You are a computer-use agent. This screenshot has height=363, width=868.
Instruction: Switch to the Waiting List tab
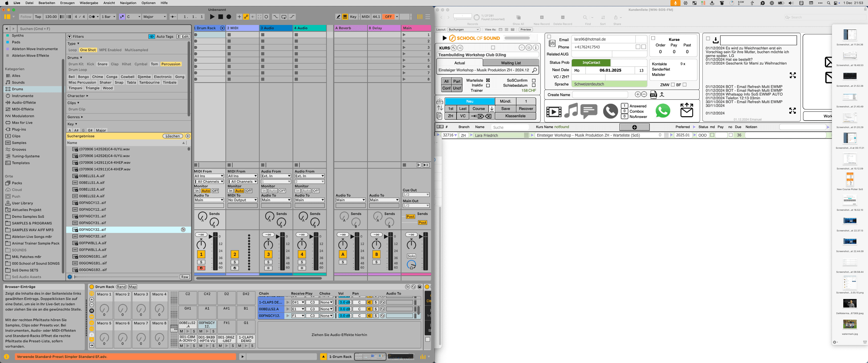(511, 63)
